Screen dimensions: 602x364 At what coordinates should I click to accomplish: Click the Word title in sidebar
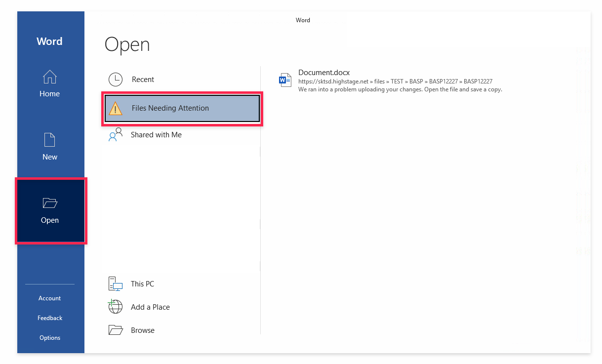(x=49, y=41)
